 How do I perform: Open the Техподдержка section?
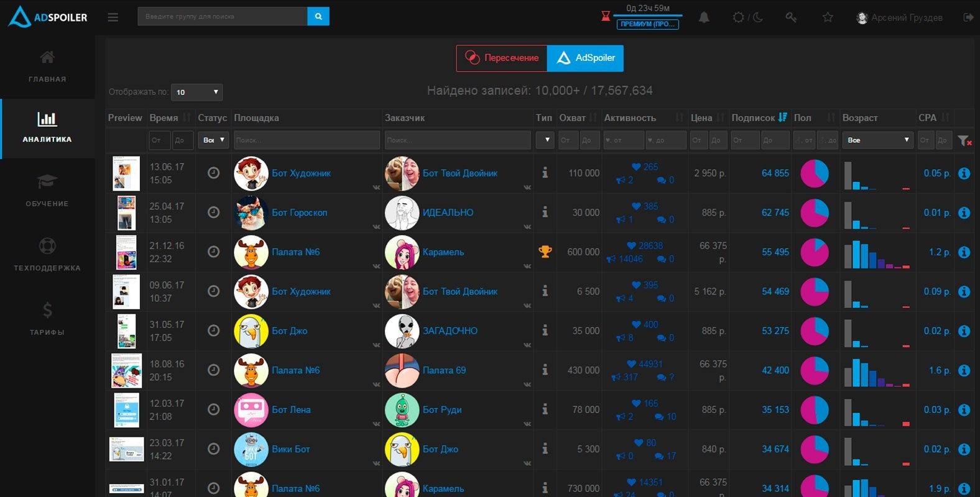coord(47,255)
